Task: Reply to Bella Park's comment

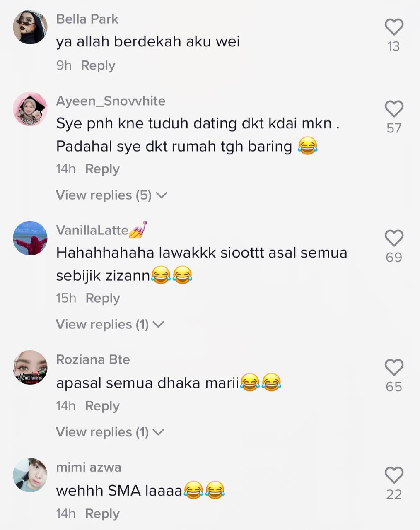Action: (98, 65)
